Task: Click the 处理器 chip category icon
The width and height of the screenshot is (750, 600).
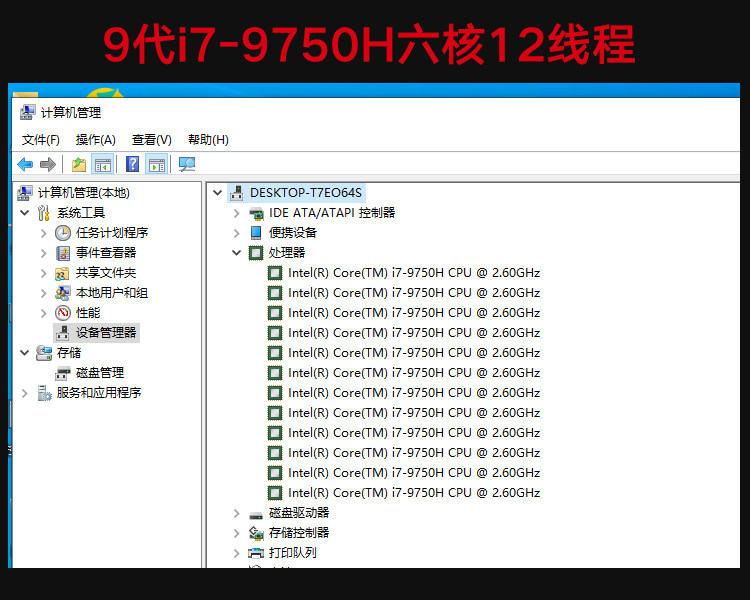Action: [x=256, y=253]
